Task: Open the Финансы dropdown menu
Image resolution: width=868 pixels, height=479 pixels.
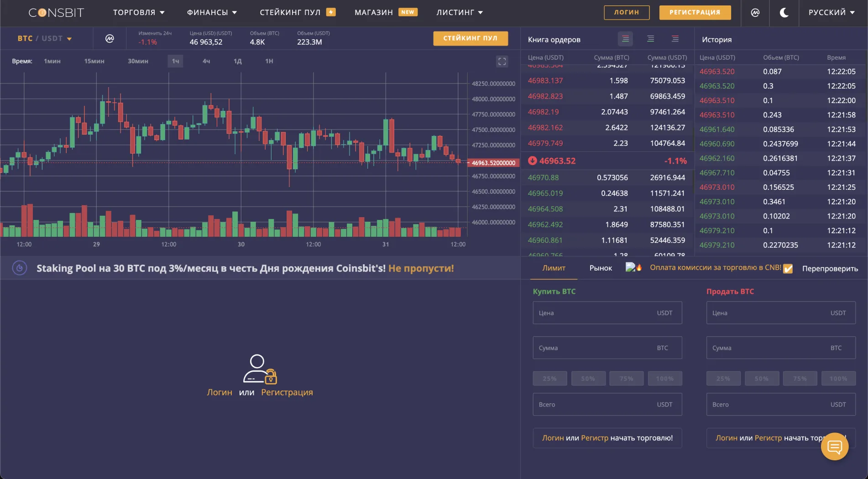Action: pyautogui.click(x=212, y=13)
